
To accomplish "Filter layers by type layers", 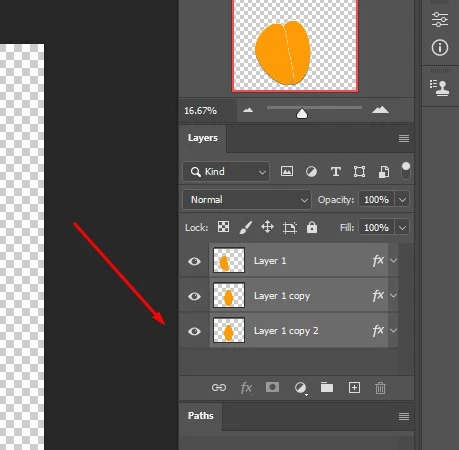I will [x=335, y=172].
